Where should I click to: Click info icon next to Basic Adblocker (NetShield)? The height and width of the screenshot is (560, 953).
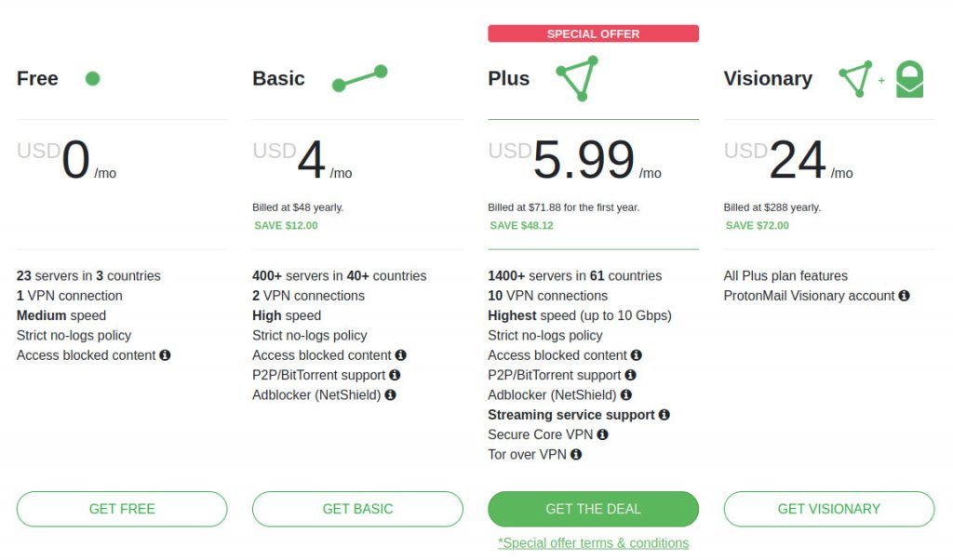pos(390,394)
